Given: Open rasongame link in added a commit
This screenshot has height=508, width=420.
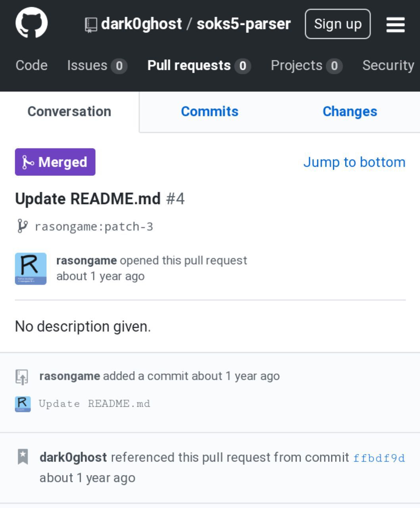Looking at the screenshot, I should (x=70, y=376).
